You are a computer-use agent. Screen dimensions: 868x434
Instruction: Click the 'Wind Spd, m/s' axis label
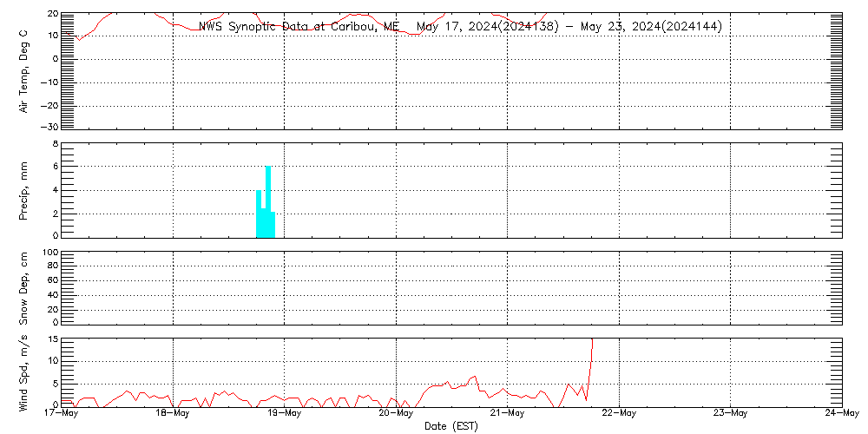tap(24, 373)
